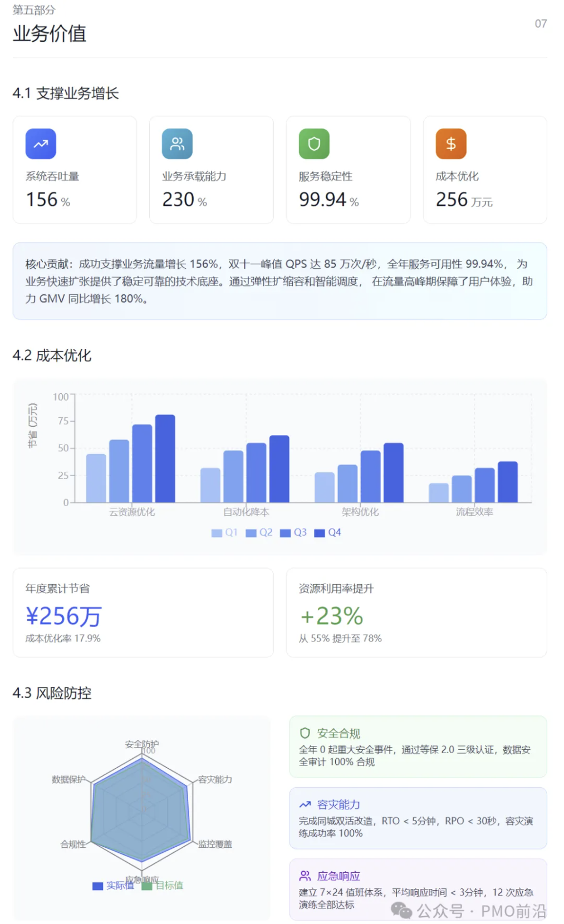Select the 资源利用率提升 +23% card
Viewport: 564px width, 924px height.
point(416,612)
